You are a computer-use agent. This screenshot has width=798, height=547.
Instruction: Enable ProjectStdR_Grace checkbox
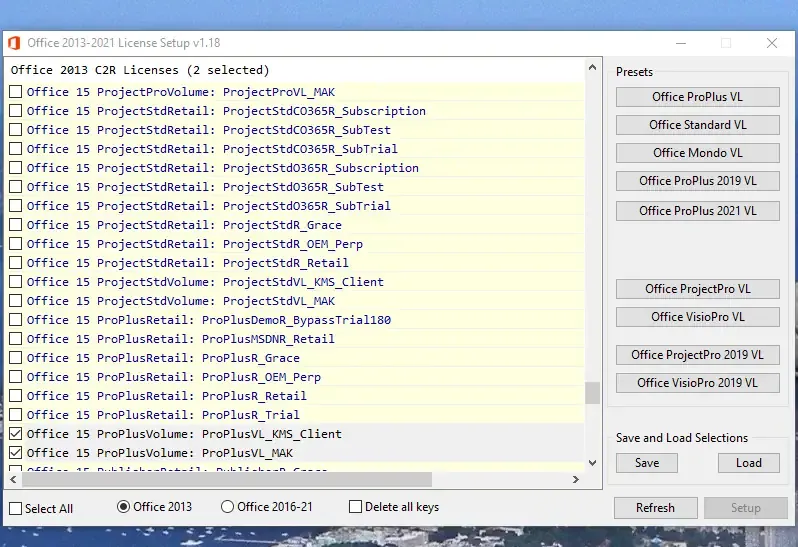[16, 224]
